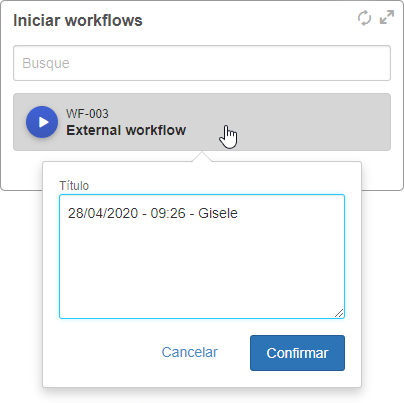The width and height of the screenshot is (404, 403).
Task: Click the Título field label
Action: coord(74,186)
